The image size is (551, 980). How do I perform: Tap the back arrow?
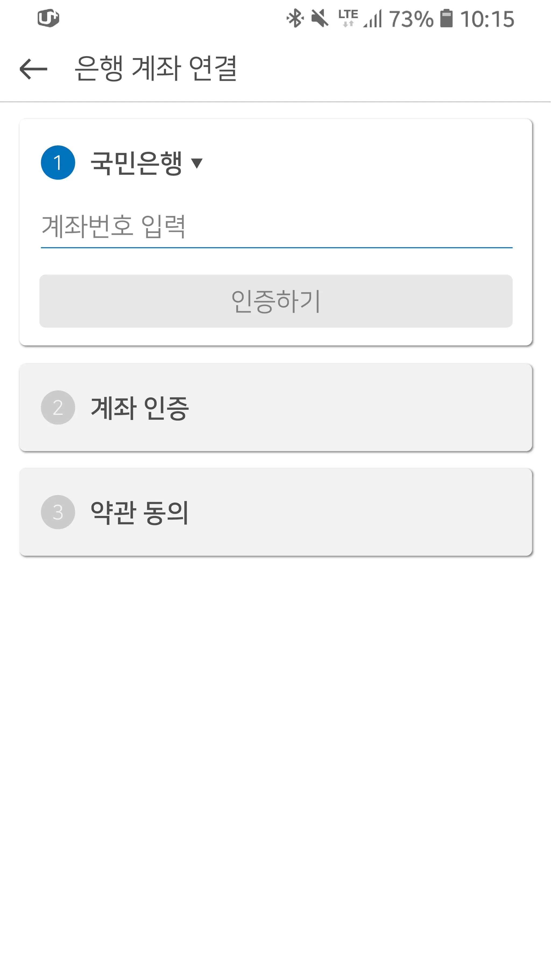33,69
